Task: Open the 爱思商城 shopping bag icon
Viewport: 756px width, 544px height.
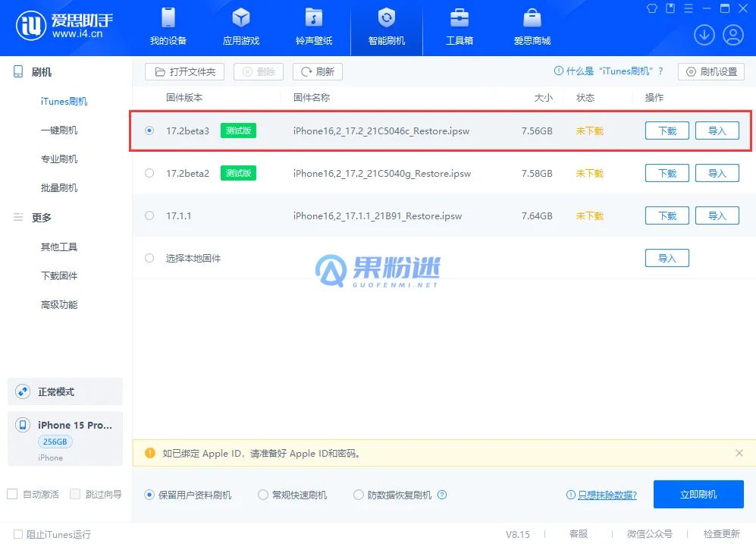Action: 532,18
